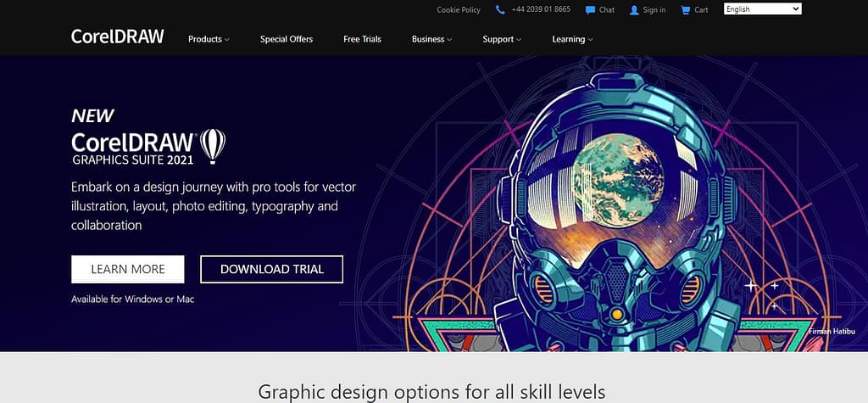Expand the Business menu
Image resolution: width=868 pixels, height=403 pixels.
click(431, 39)
